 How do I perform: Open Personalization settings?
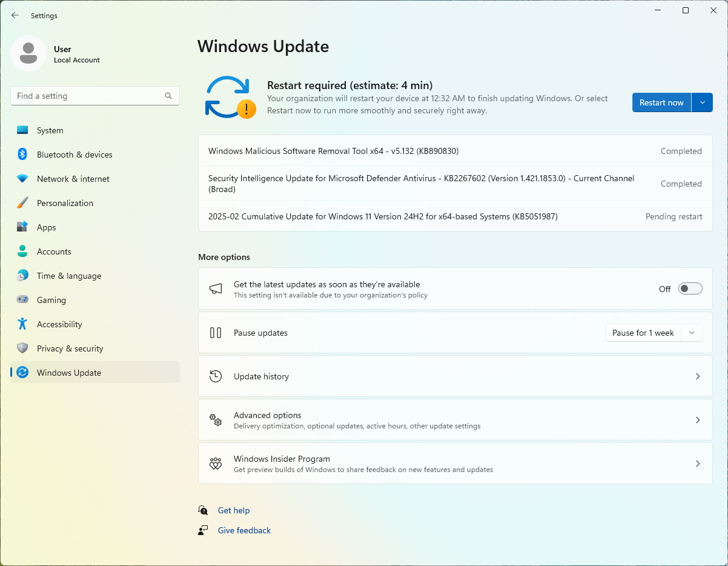click(95, 203)
